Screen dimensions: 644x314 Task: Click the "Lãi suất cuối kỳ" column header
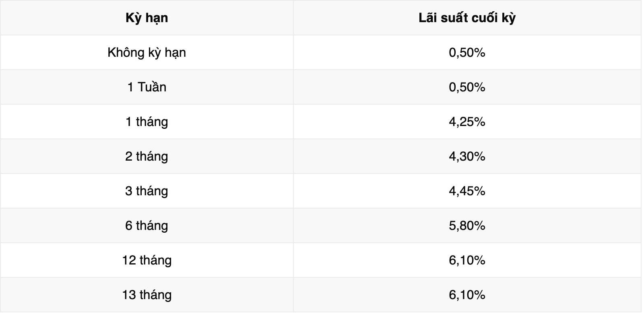467,18
